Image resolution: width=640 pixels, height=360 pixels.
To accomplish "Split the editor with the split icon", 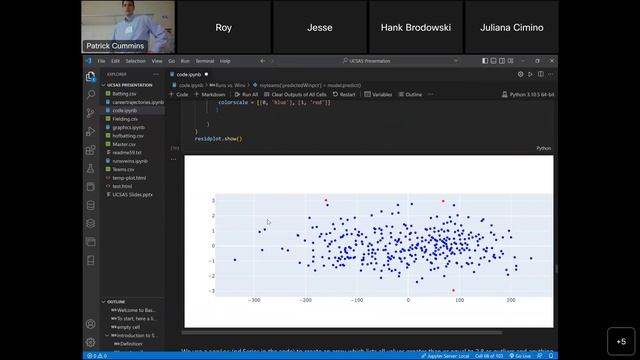I will (540, 74).
